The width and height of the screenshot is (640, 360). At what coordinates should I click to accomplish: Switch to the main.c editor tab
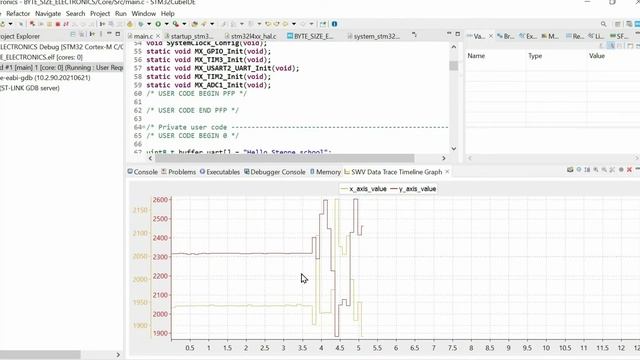143,36
